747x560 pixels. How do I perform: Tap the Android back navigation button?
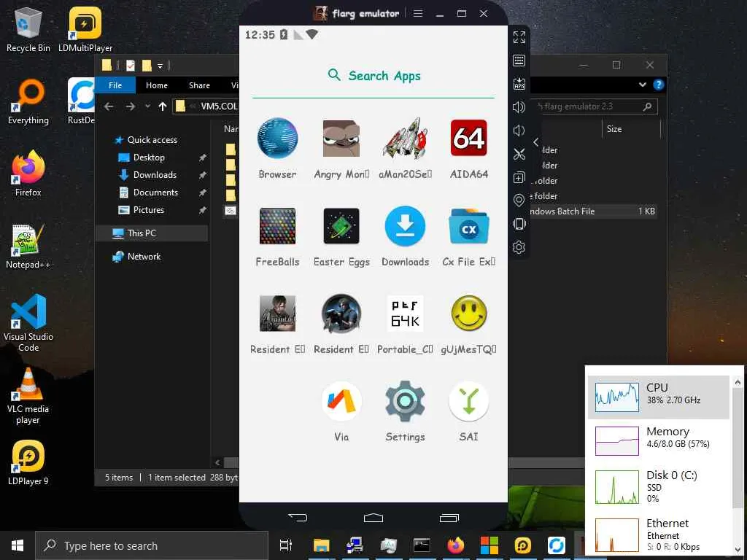pyautogui.click(x=298, y=518)
